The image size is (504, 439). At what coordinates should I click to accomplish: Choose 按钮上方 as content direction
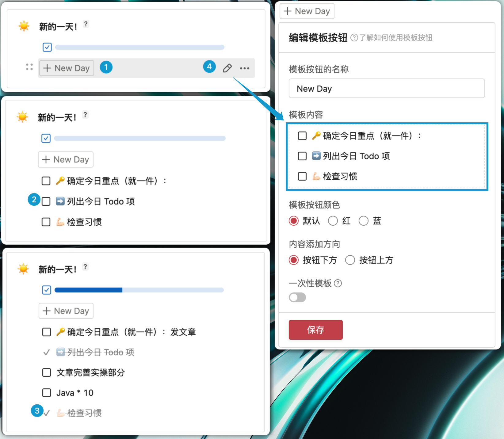pos(350,260)
